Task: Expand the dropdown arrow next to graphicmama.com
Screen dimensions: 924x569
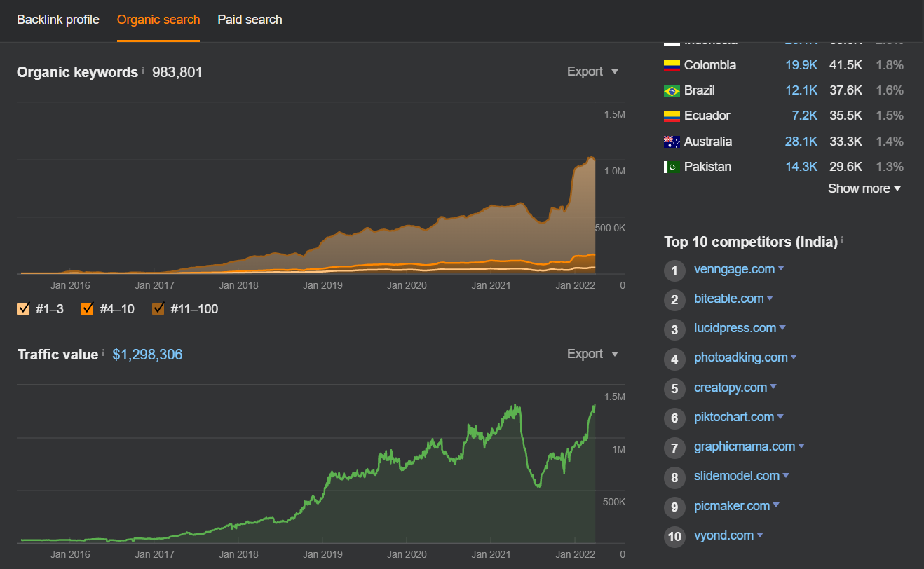Action: [801, 446]
